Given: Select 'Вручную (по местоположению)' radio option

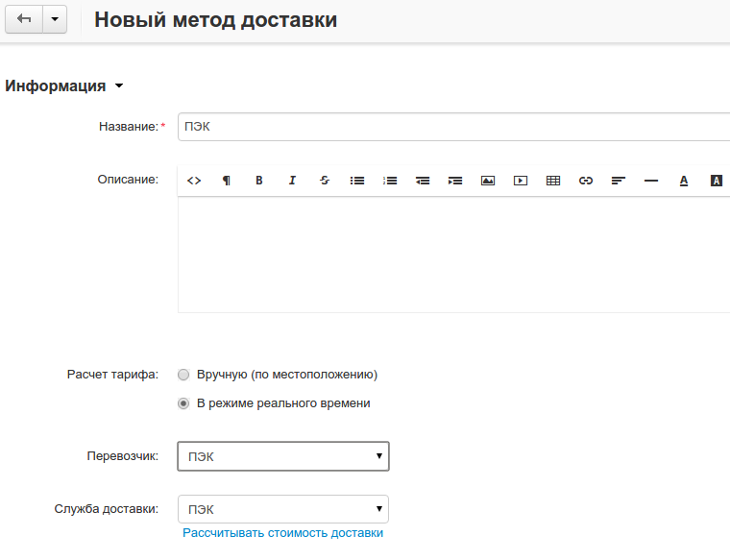Looking at the screenshot, I should click(184, 375).
